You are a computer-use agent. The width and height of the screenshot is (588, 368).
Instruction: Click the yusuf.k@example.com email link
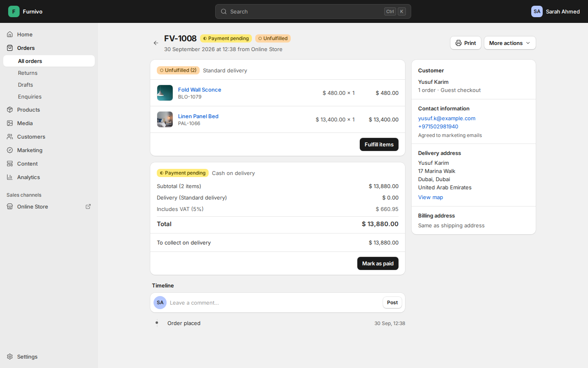(447, 118)
